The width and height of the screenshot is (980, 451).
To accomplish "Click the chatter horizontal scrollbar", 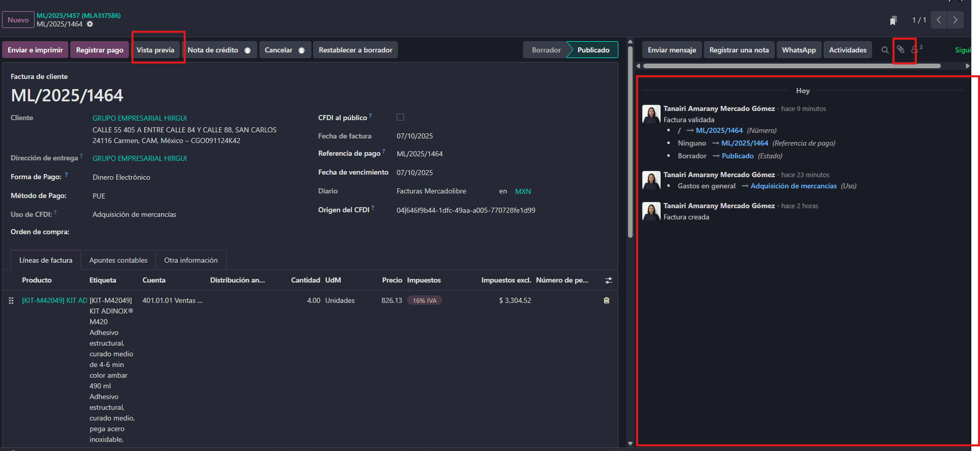I will point(791,66).
